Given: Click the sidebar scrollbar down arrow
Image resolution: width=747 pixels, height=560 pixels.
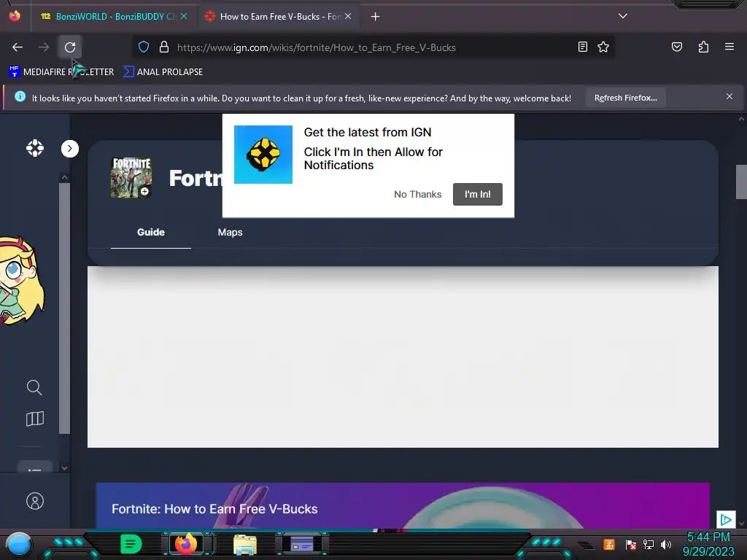Looking at the screenshot, I should [64, 468].
